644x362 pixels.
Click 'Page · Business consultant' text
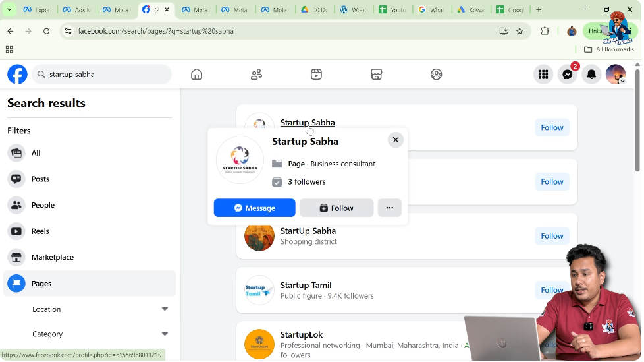331,164
